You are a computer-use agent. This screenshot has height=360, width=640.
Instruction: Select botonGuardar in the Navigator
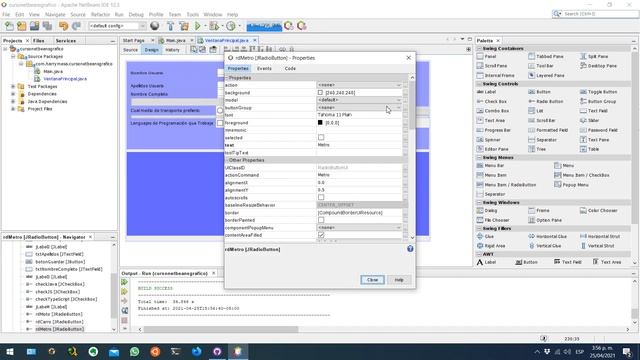60,262
